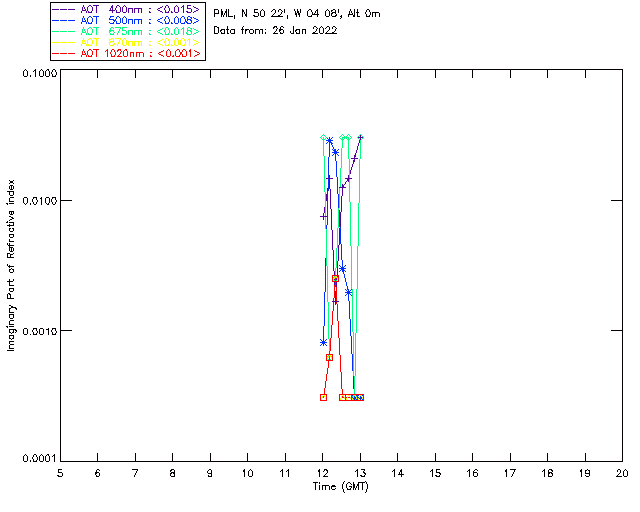Click the x-axis tick label 17
The image size is (640, 512).
(510, 473)
